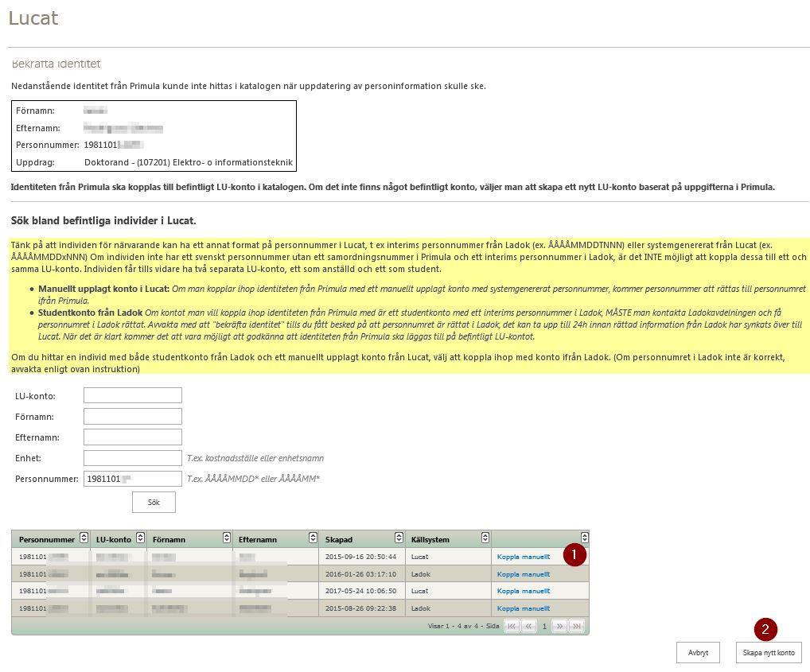
Task: Jump to the last page of results
Action: [577, 626]
